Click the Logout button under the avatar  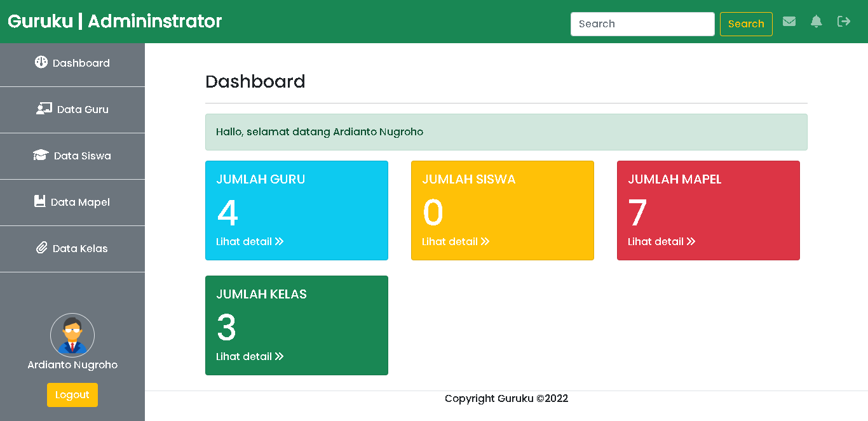(x=72, y=394)
